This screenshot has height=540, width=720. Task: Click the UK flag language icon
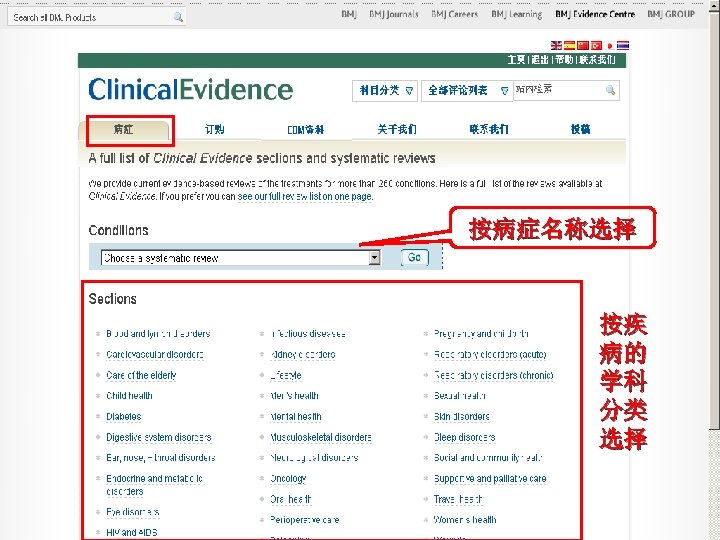(556, 45)
